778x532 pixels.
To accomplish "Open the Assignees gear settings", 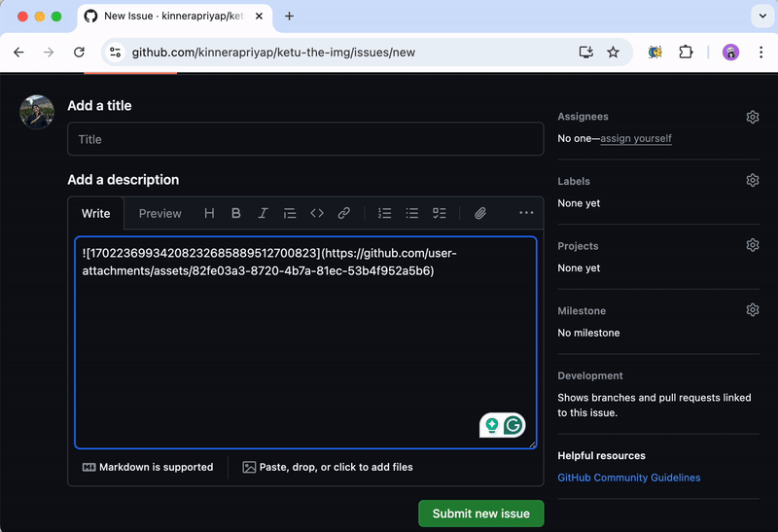I will coord(753,117).
